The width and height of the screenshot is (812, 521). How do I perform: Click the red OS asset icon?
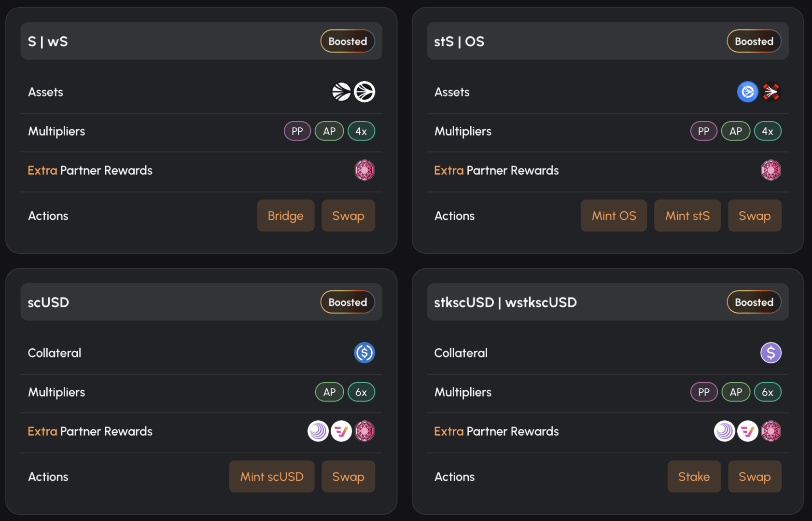(771, 92)
